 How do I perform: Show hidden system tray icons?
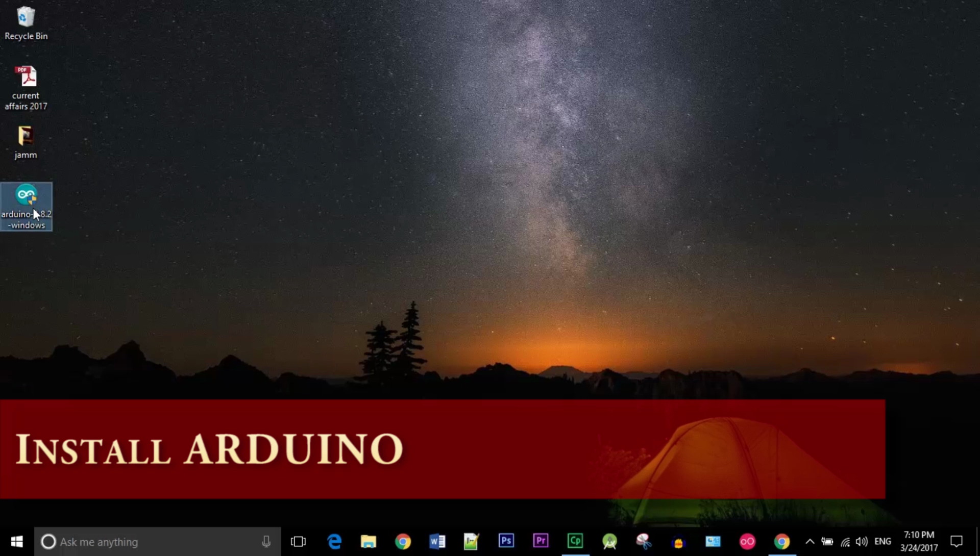click(810, 542)
